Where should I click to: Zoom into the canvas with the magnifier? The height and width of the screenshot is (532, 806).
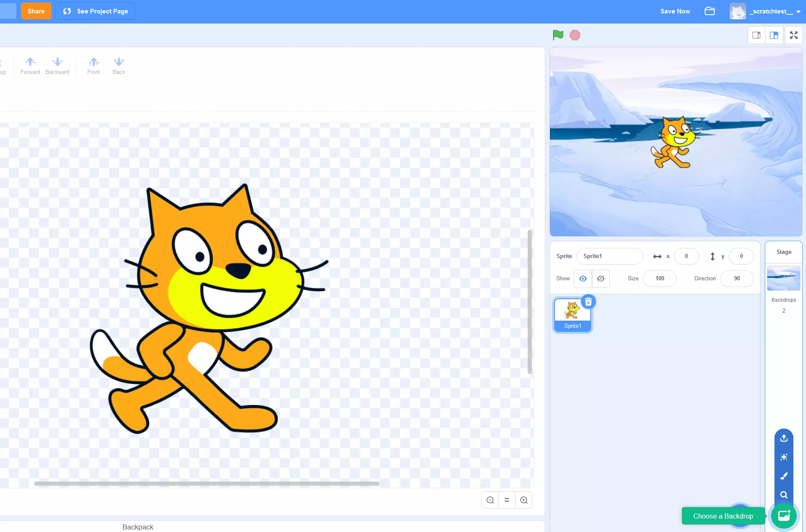(523, 500)
